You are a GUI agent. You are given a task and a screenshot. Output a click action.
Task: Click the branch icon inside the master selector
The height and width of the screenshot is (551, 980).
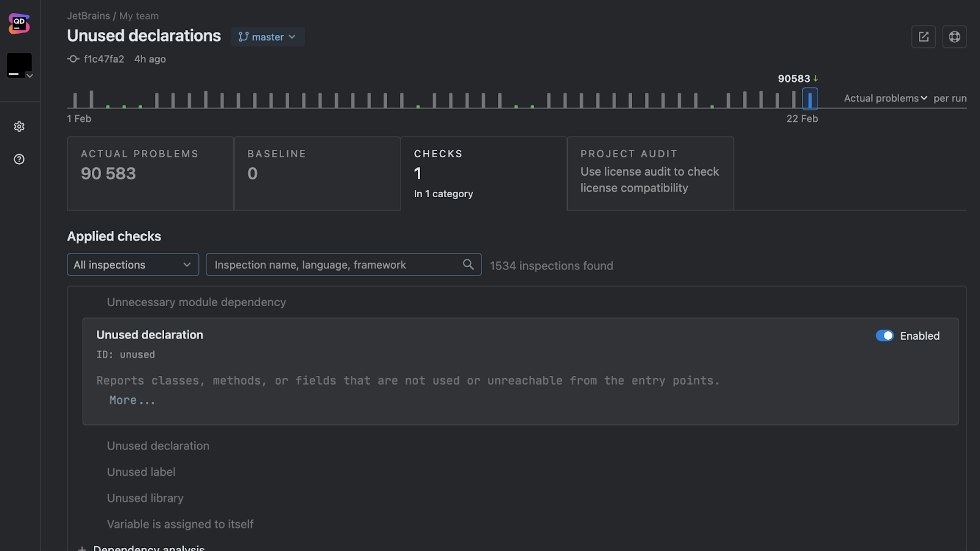click(x=243, y=37)
